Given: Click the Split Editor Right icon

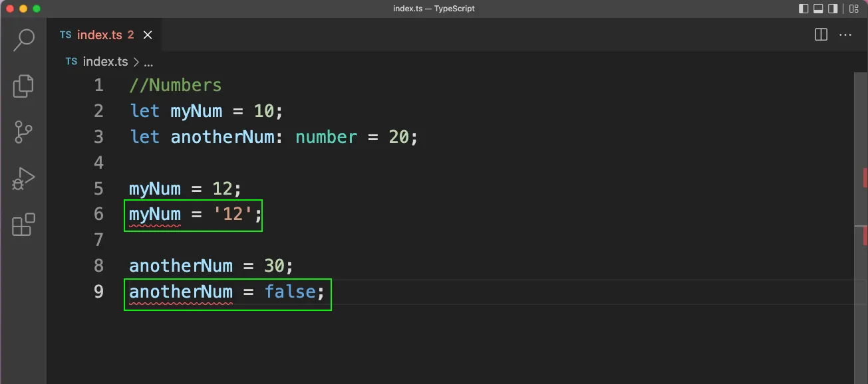Looking at the screenshot, I should (821, 35).
